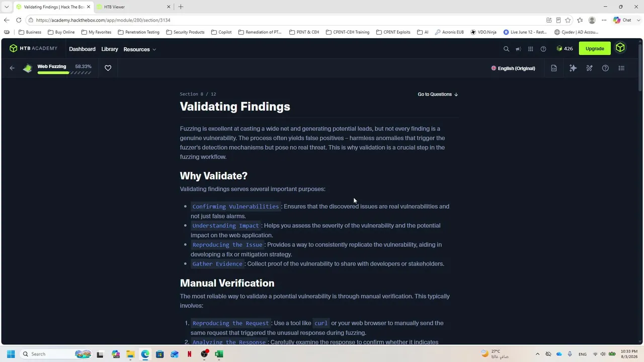The image size is (644, 362).
Task: Open the AI sparkles assistant icon
Action: [573, 68]
